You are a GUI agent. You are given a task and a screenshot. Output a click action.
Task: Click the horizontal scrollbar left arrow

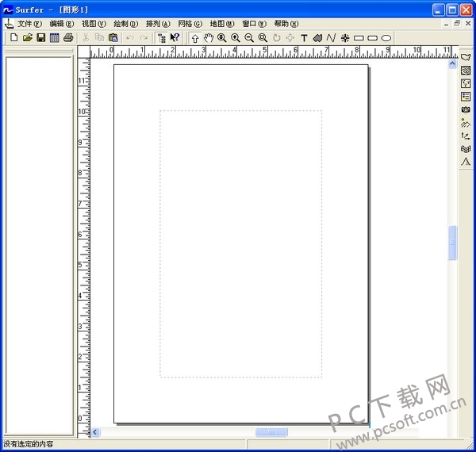tap(95, 432)
